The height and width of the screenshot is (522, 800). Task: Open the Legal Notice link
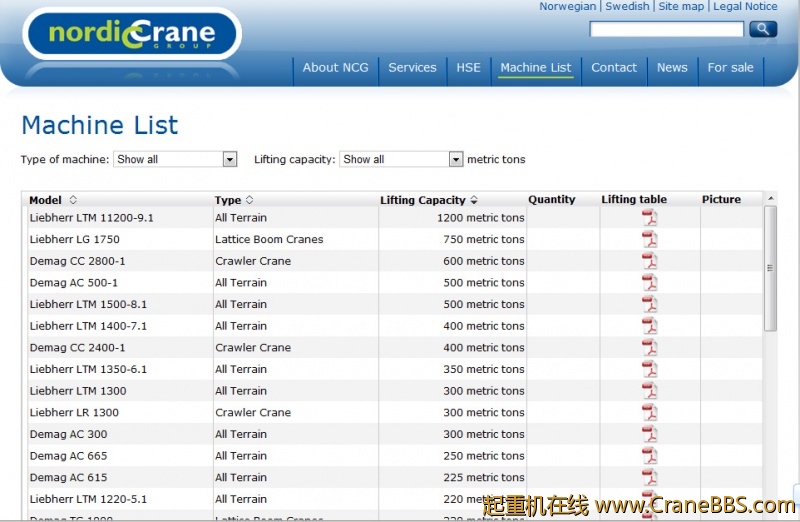pos(745,6)
